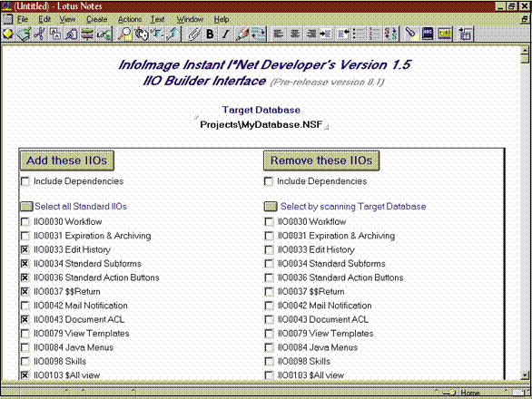Screen dimensions: 532x399
Task: Toggle Include Dependencies under Remove these IIOs
Action: pyautogui.click(x=269, y=181)
